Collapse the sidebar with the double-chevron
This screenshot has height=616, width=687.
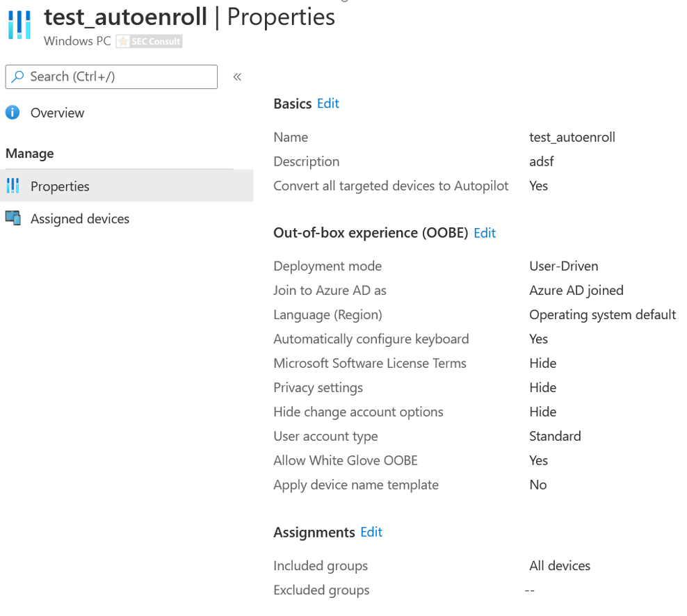pos(236,76)
